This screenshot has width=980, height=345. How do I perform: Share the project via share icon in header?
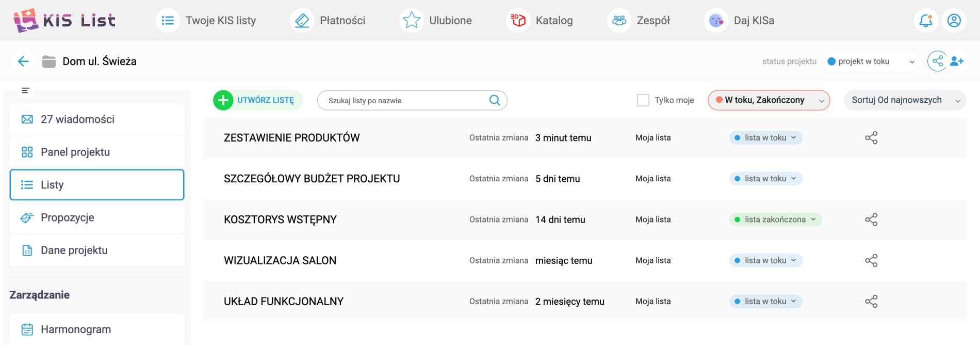[x=937, y=61]
